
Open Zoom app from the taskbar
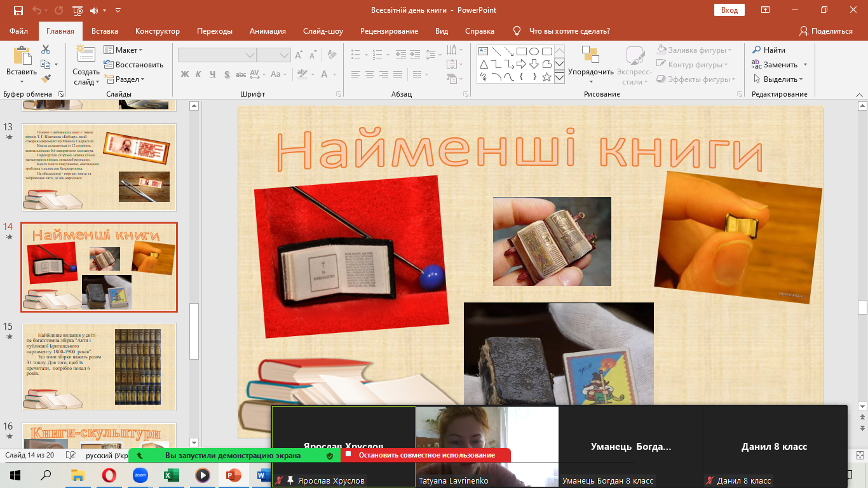click(x=140, y=475)
